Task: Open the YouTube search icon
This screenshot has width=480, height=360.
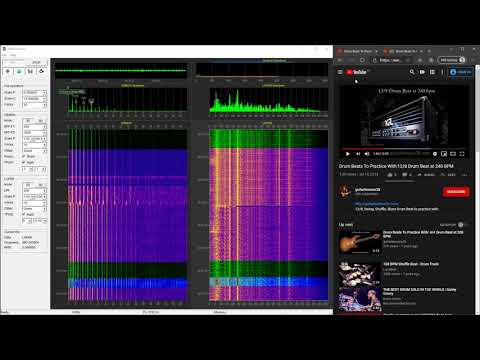Action: [x=412, y=72]
